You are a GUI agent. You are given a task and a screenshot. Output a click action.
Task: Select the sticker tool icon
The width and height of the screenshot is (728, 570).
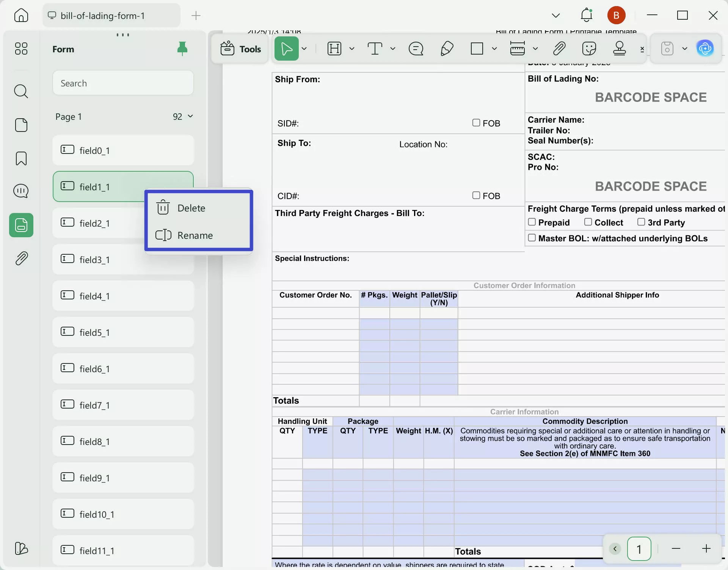click(589, 49)
